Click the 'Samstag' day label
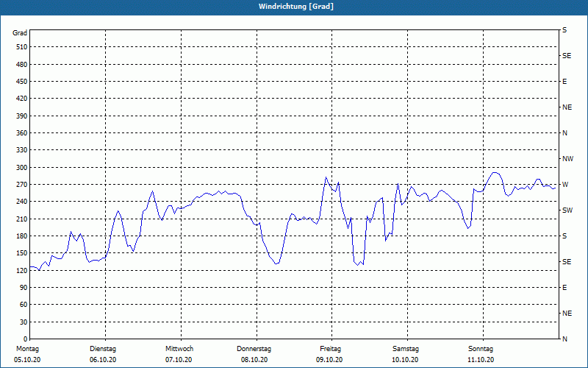 406,349
